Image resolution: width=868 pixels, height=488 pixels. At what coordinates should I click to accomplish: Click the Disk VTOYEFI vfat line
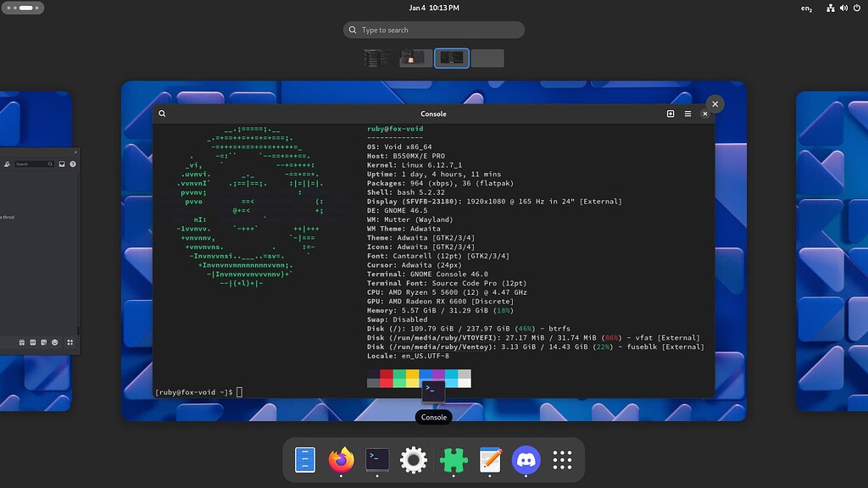pos(533,337)
